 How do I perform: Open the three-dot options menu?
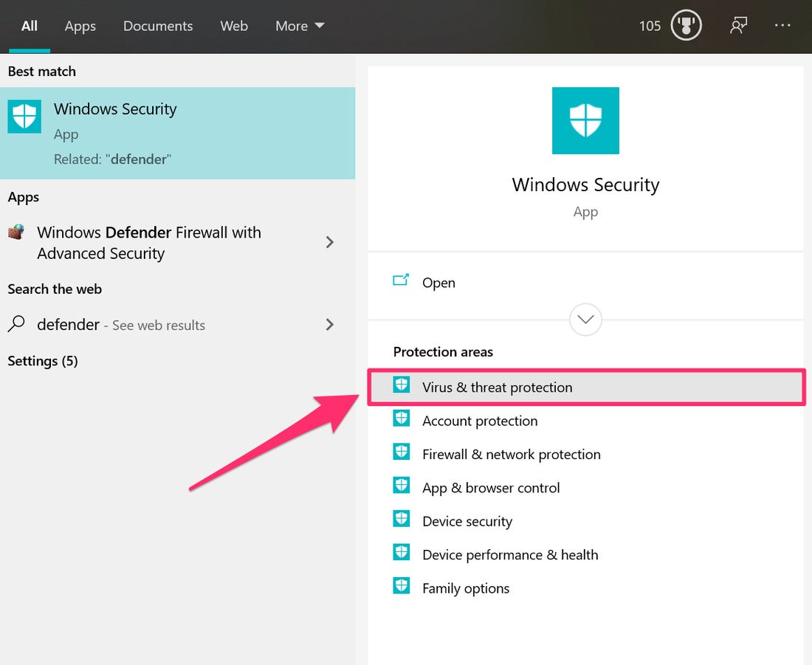782,25
